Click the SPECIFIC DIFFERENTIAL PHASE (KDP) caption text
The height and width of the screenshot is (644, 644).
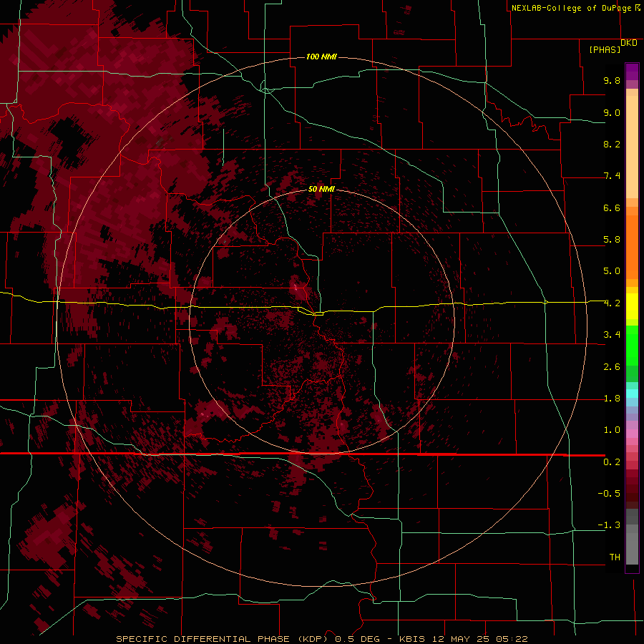click(223, 639)
